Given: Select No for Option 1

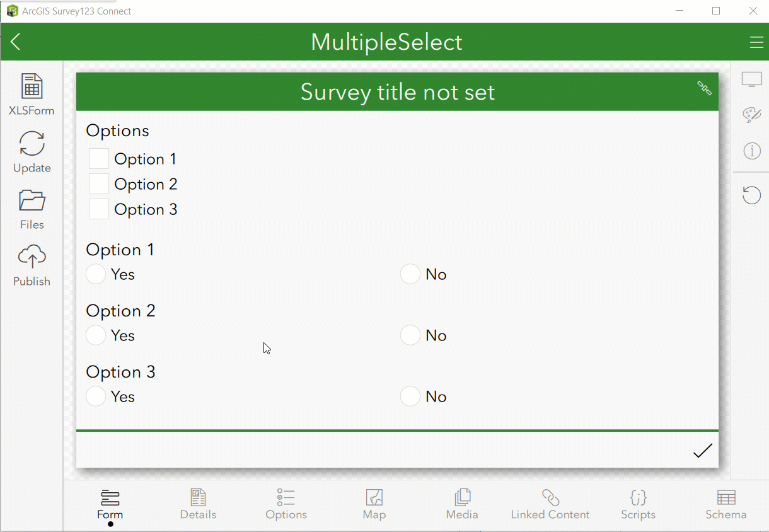Looking at the screenshot, I should click(410, 274).
